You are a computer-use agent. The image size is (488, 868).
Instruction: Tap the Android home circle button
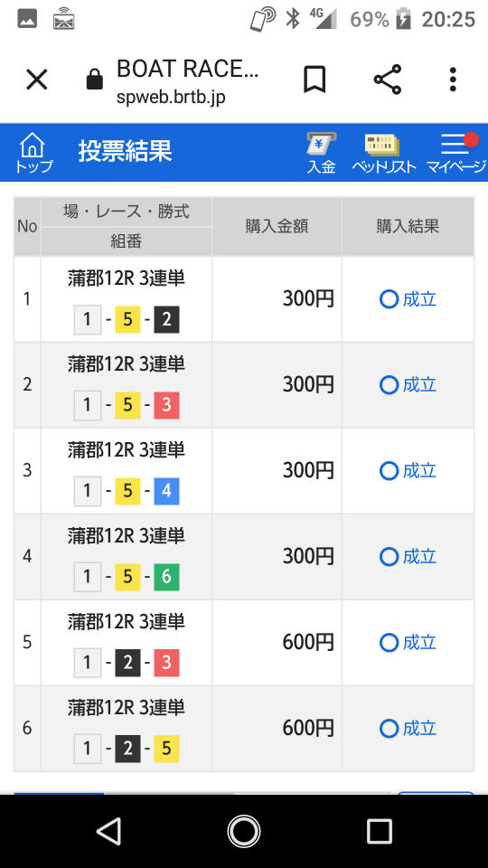point(243,832)
